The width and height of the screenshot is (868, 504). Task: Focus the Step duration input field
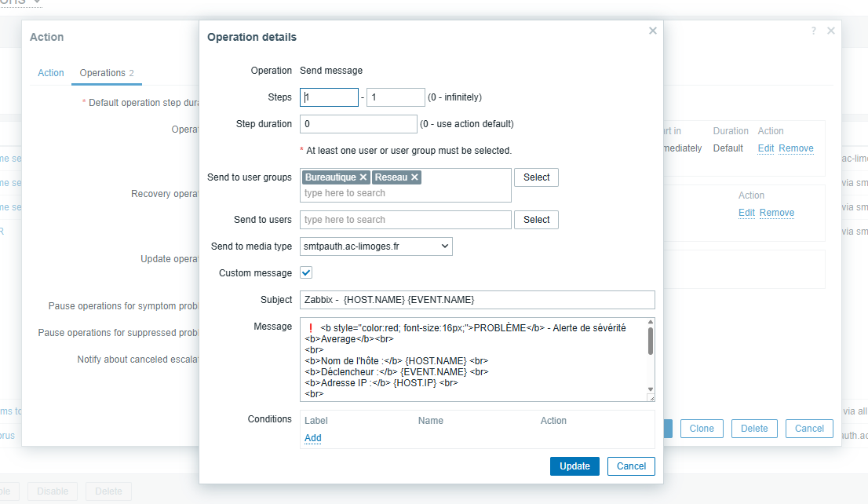[x=359, y=124]
